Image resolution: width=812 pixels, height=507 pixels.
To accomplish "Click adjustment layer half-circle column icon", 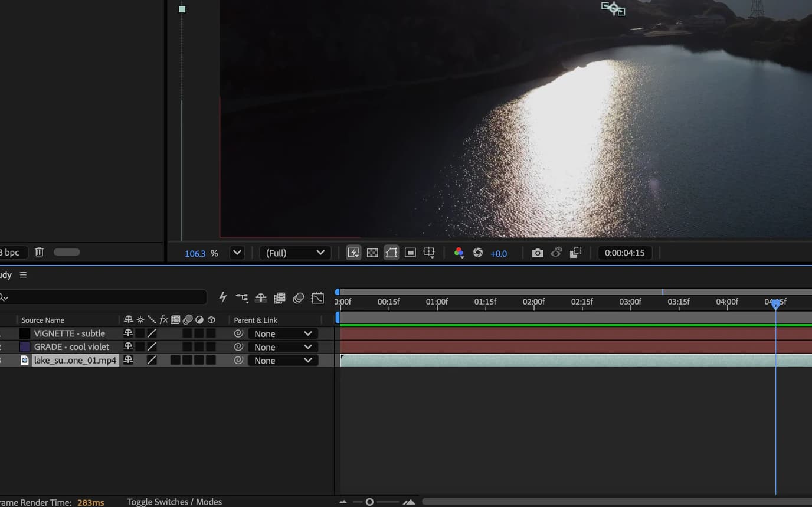I will (x=199, y=320).
